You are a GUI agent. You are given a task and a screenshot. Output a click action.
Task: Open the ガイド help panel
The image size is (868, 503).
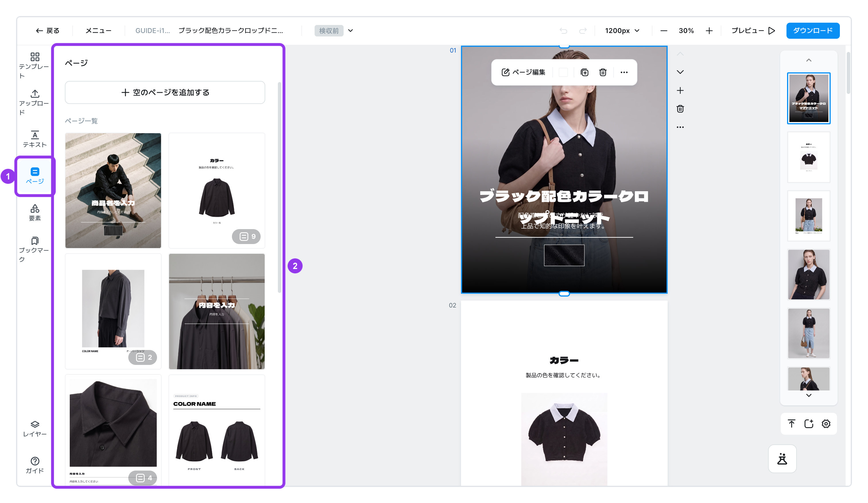pyautogui.click(x=35, y=465)
